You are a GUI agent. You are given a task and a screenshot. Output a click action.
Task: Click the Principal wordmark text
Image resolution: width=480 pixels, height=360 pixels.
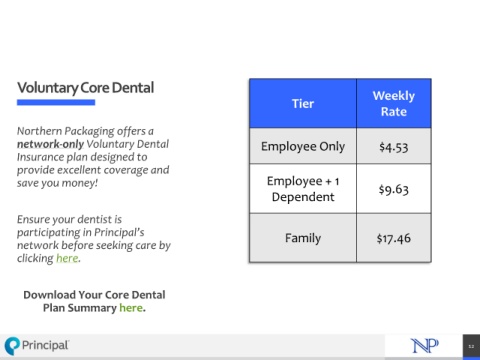point(45,345)
